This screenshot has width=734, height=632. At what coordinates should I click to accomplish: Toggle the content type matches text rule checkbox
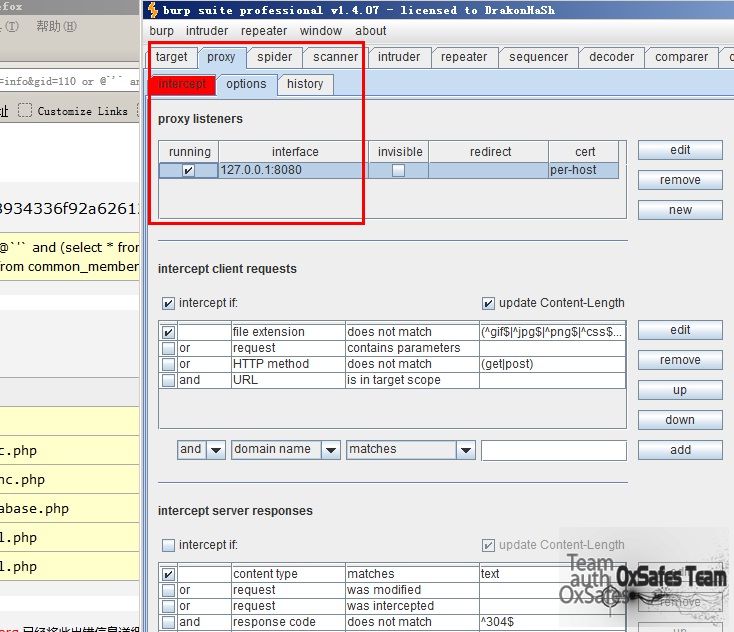(x=168, y=574)
